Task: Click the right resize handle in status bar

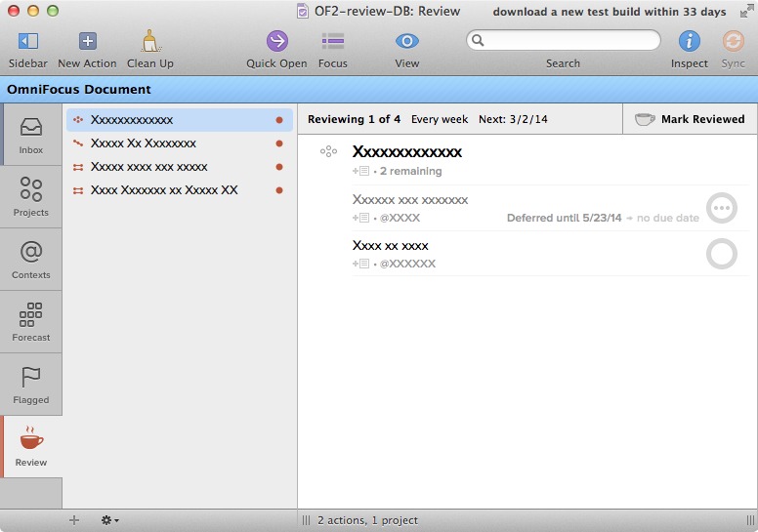Action: [750, 520]
